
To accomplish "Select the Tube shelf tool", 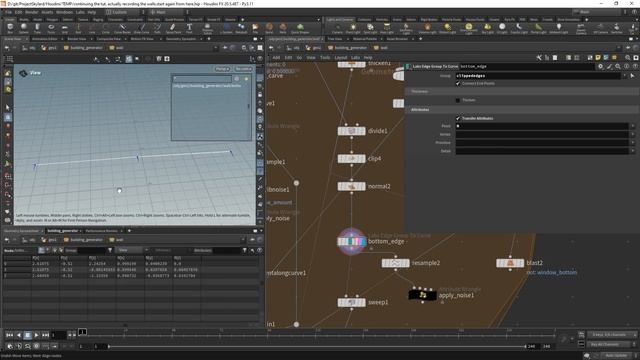I will (37, 28).
